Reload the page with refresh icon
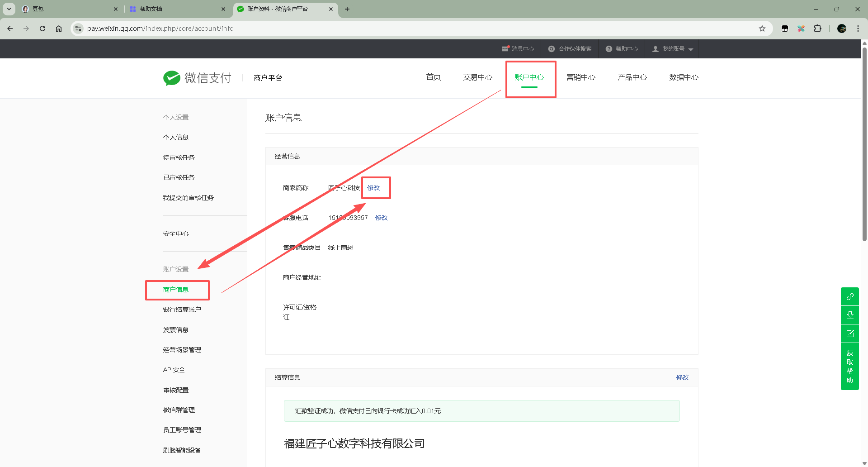This screenshot has height=467, width=868. 42,29
